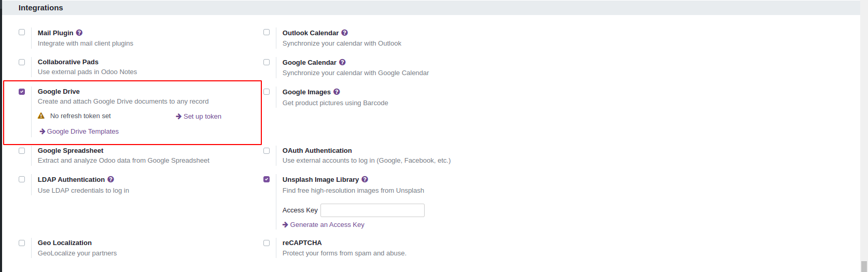Uncheck the Google Drive checkbox
868x272 pixels.
click(x=22, y=92)
